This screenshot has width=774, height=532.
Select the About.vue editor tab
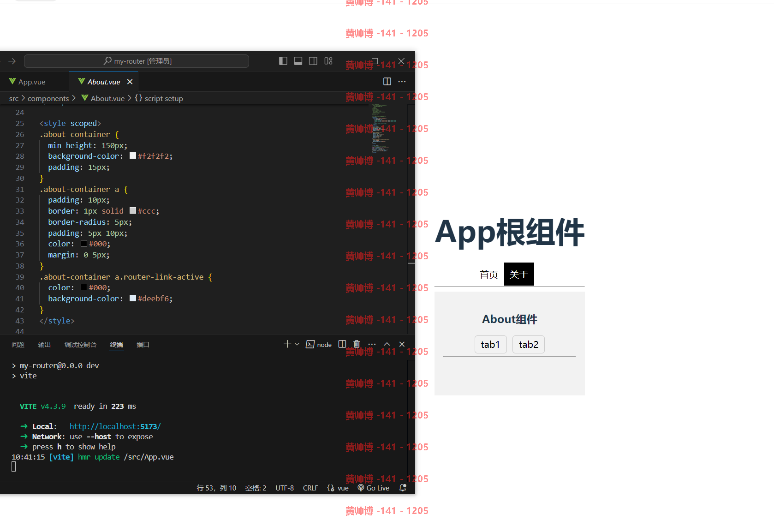click(104, 82)
